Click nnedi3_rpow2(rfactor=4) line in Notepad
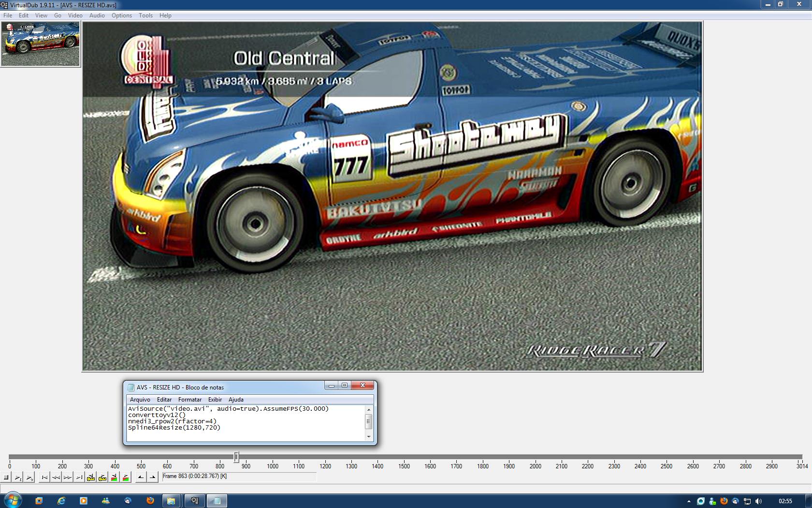 coord(172,421)
